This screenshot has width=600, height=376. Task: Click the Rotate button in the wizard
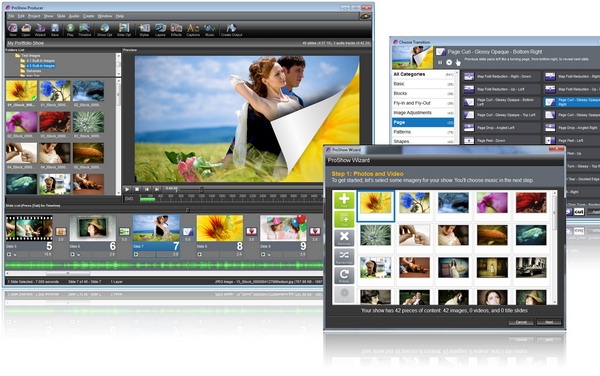(x=344, y=275)
